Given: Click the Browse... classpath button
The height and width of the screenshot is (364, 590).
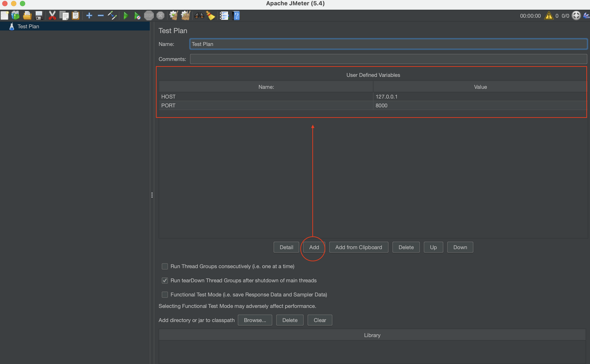Looking at the screenshot, I should click(x=255, y=320).
